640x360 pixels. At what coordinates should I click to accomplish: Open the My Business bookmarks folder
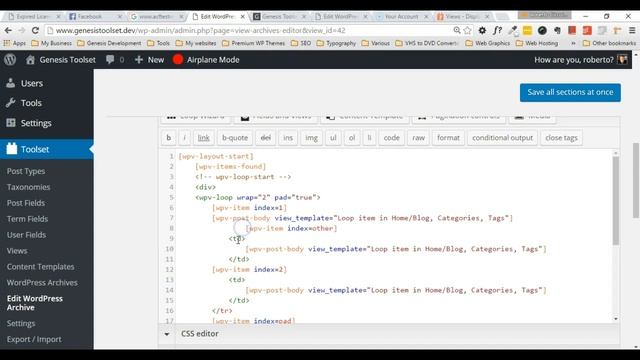(x=51, y=43)
